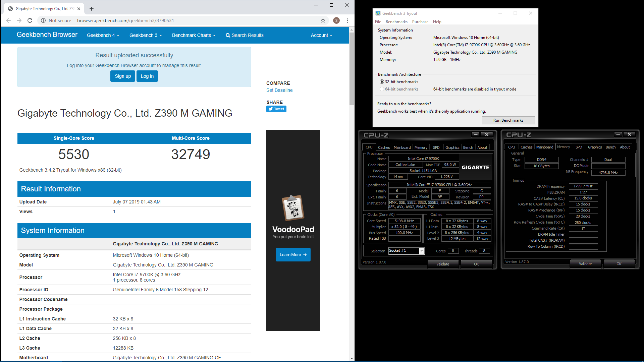
Task: Open Benchmarks menu in Geekbench 3
Action: click(396, 22)
